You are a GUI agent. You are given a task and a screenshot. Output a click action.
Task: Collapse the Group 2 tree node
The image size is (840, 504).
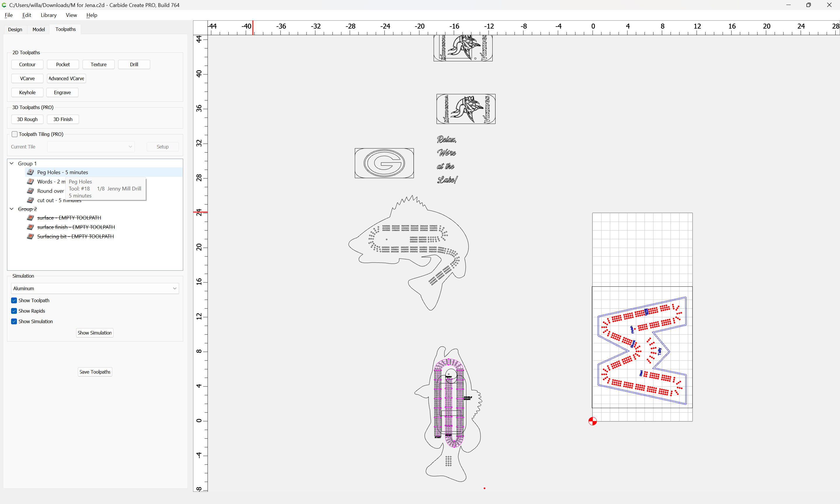(x=12, y=209)
